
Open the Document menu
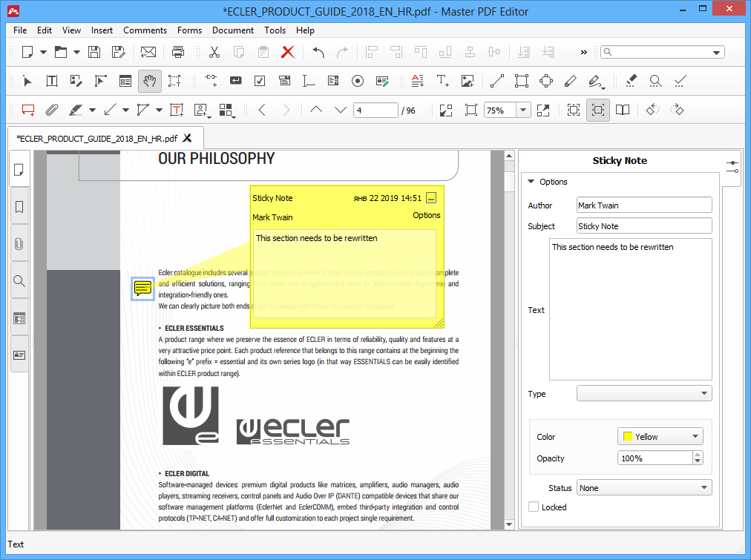(x=232, y=30)
